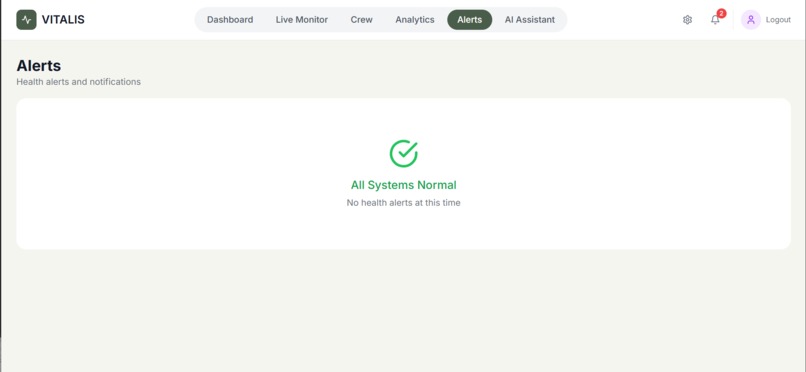Click the VITALIS heartbeat logo icon
806x372 pixels.
26,20
